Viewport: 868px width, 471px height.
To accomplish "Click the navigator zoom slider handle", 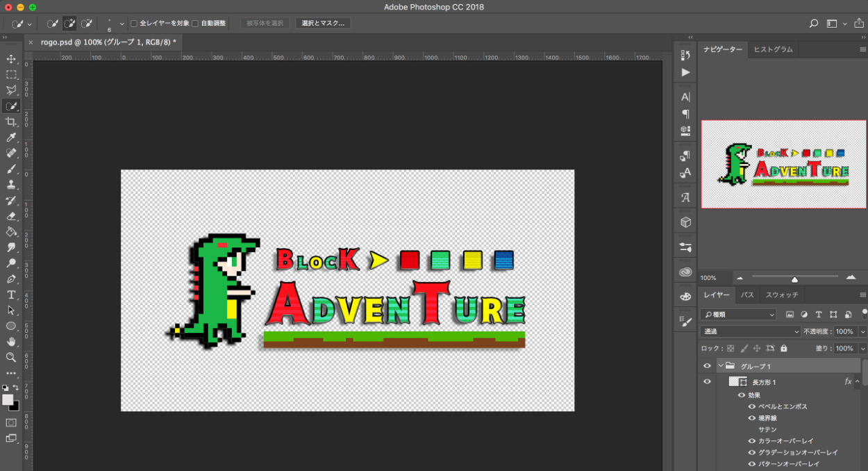I will click(x=794, y=279).
